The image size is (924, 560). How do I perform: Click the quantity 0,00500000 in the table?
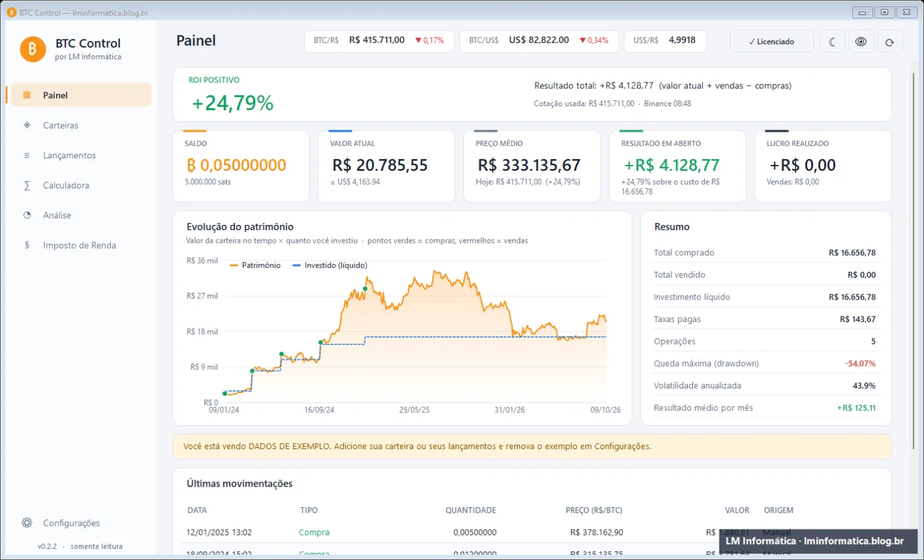click(475, 532)
